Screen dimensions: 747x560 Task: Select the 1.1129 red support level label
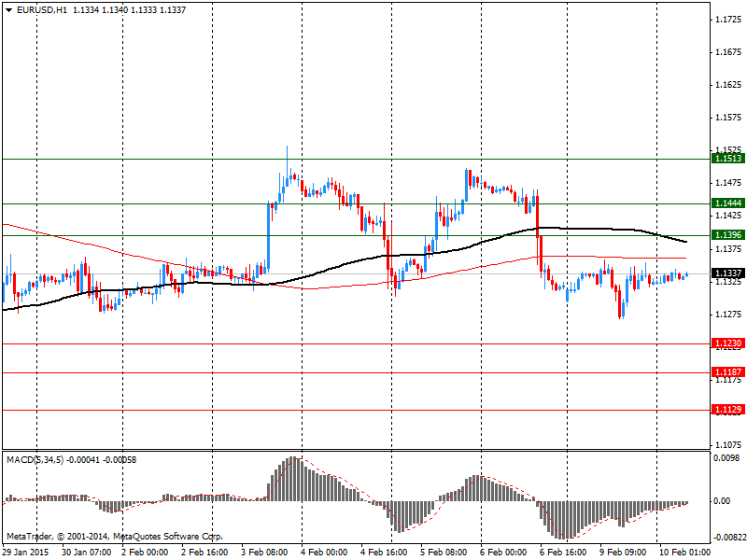tap(728, 410)
